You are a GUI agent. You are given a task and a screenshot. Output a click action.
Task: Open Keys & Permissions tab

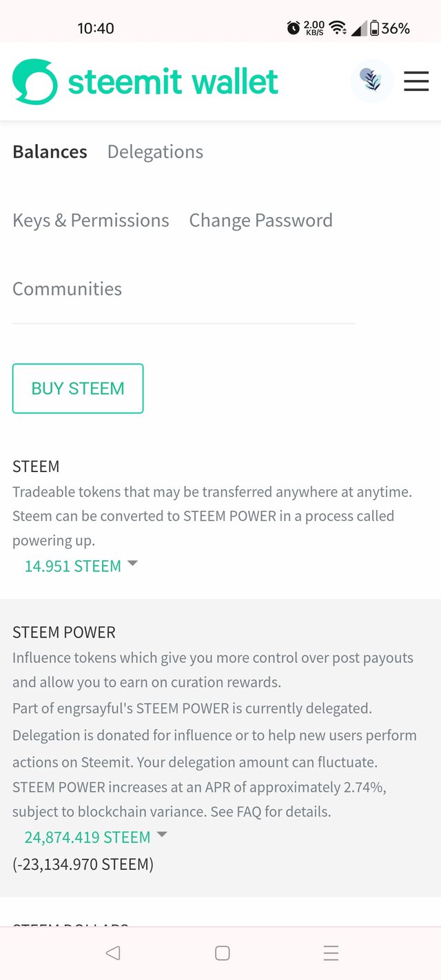pos(91,221)
